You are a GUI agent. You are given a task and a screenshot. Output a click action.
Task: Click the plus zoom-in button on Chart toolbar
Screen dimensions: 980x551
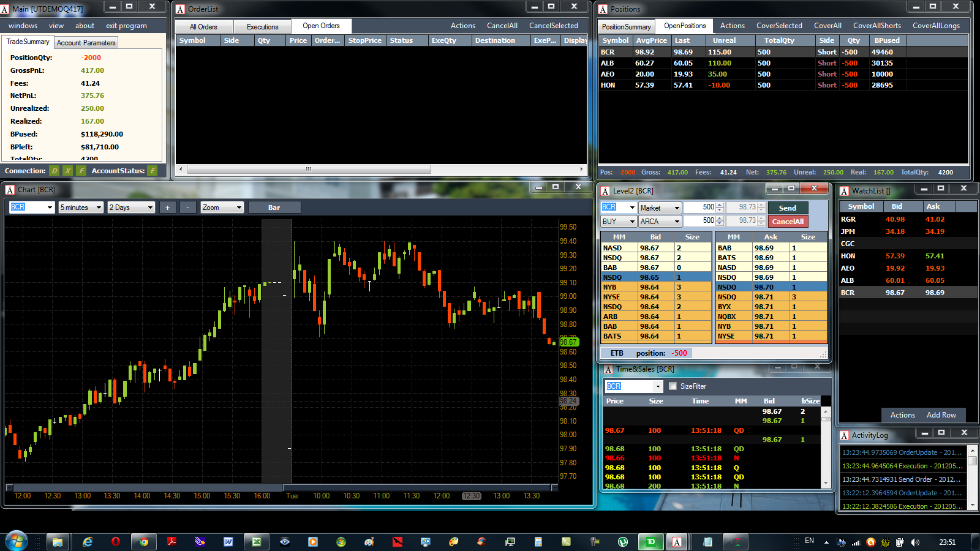[167, 208]
